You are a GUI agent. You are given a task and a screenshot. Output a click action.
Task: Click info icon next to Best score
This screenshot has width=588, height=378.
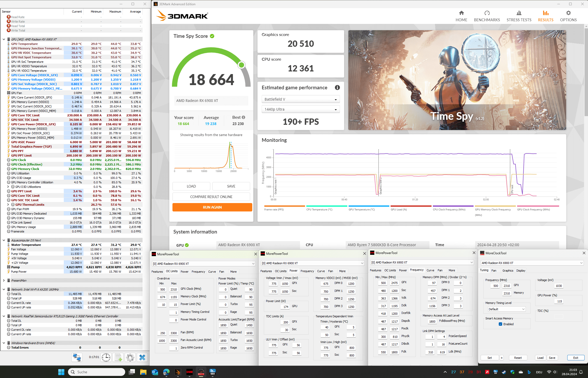pyautogui.click(x=243, y=117)
